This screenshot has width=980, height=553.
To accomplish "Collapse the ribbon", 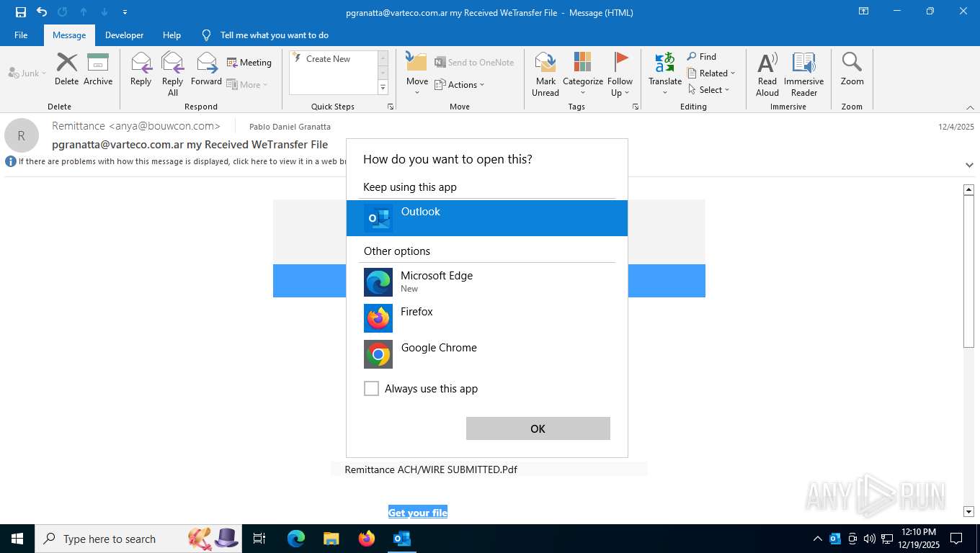I will click(970, 107).
